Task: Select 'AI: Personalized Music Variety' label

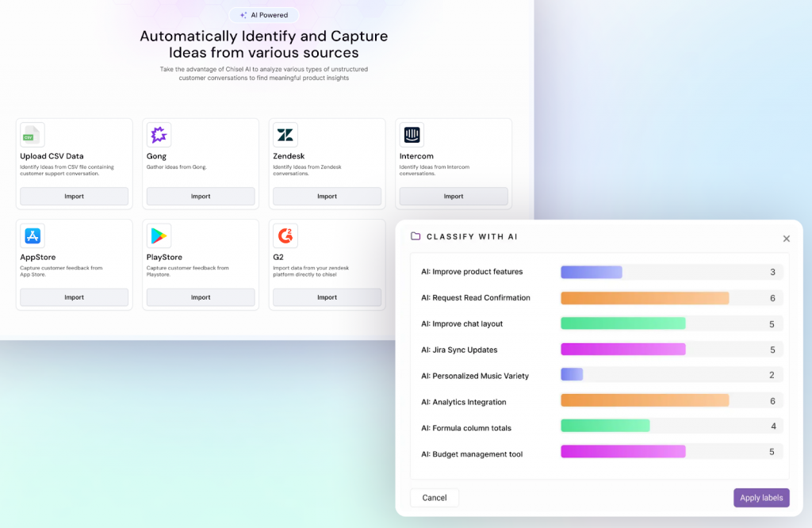Action: (475, 376)
